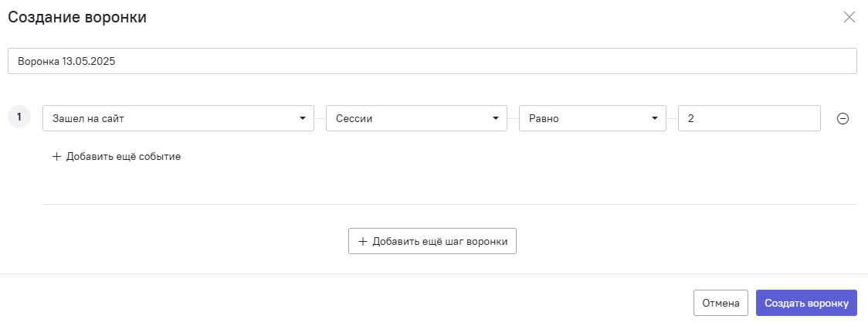
Task: Cancel with the Отмена button
Action: (x=721, y=303)
